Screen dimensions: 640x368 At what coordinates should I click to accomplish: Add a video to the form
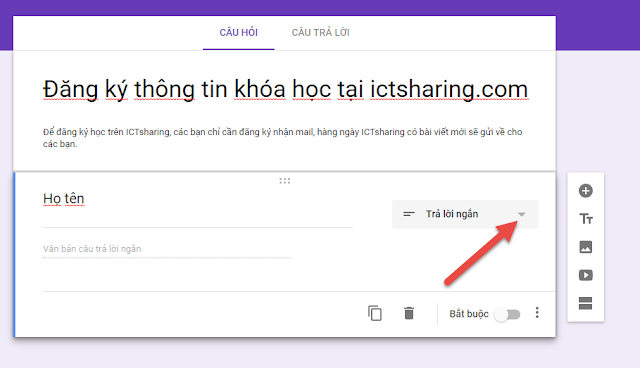point(586,275)
